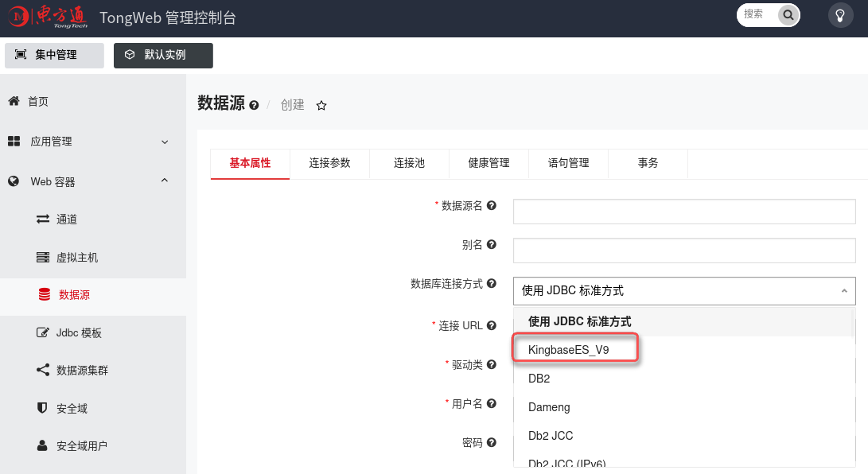Select 使用 JDBC 标准方式 in dropdown list

click(683, 321)
